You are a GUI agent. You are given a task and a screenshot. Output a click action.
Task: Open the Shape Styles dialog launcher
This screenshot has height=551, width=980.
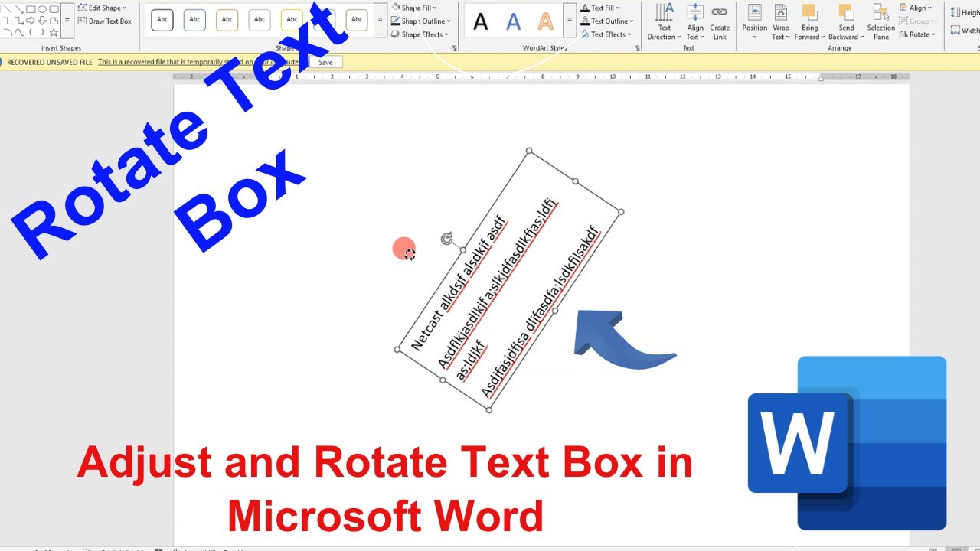pos(454,48)
